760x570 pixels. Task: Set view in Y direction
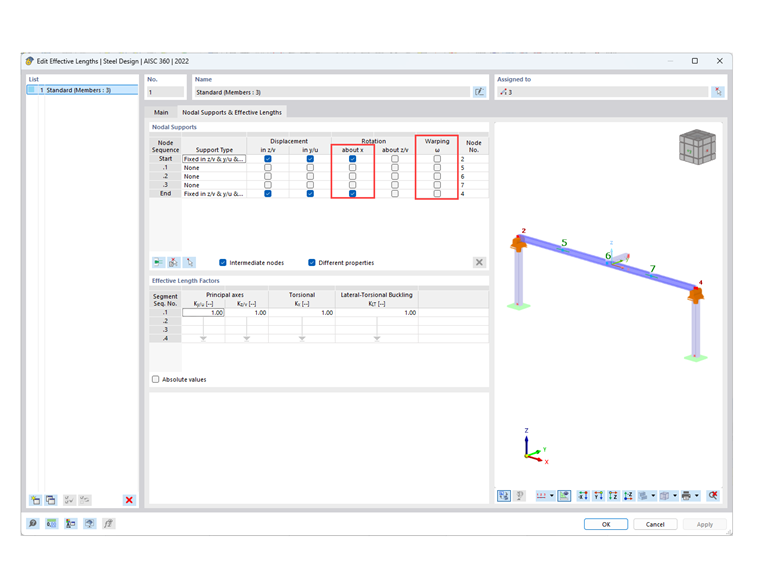pyautogui.click(x=598, y=495)
